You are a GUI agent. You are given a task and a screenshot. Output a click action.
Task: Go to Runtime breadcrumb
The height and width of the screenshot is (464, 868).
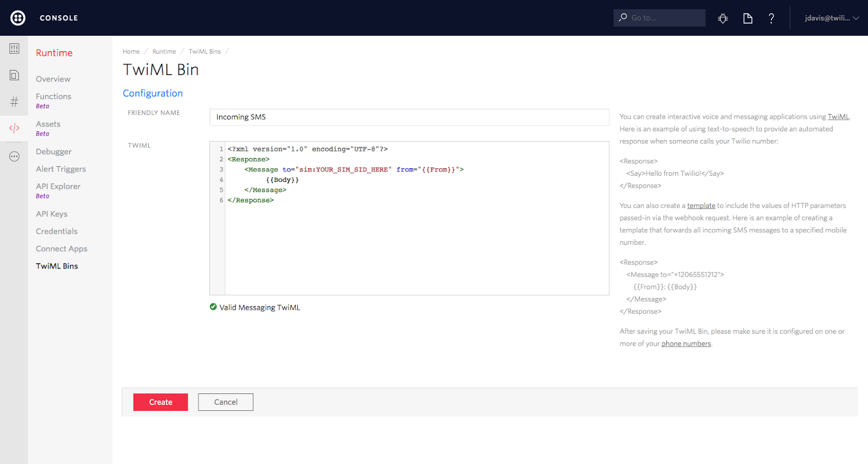pyautogui.click(x=164, y=52)
